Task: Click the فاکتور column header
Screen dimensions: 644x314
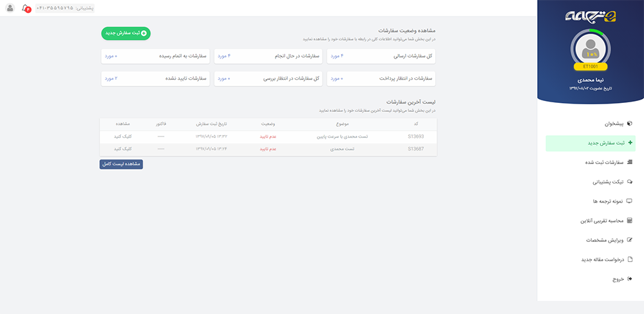Action: tap(160, 124)
